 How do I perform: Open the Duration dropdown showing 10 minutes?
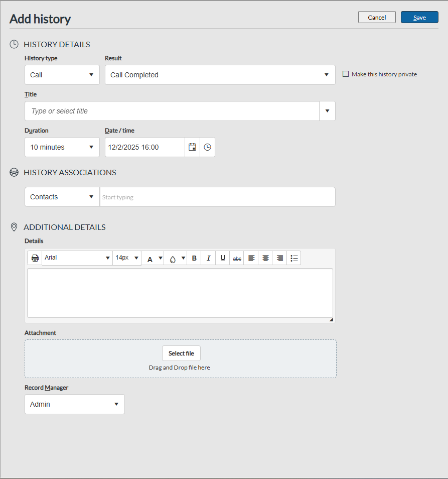(62, 147)
